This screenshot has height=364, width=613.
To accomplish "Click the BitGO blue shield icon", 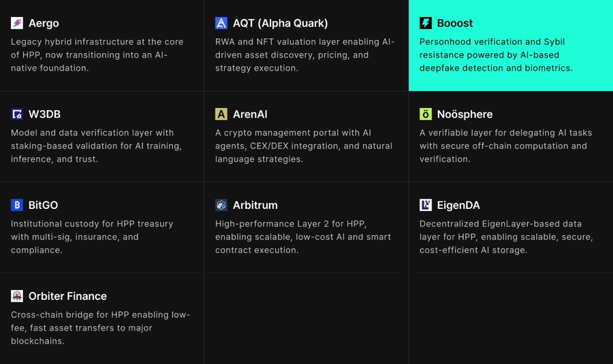I will (17, 205).
